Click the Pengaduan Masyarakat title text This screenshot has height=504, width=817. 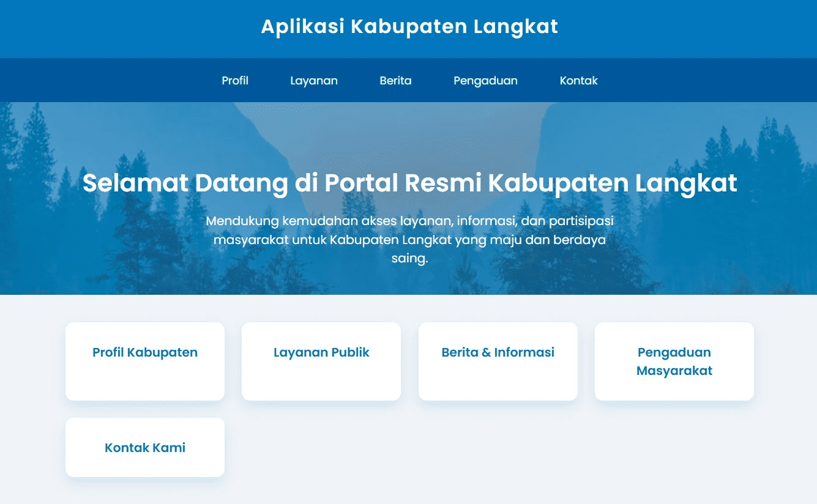(x=674, y=361)
